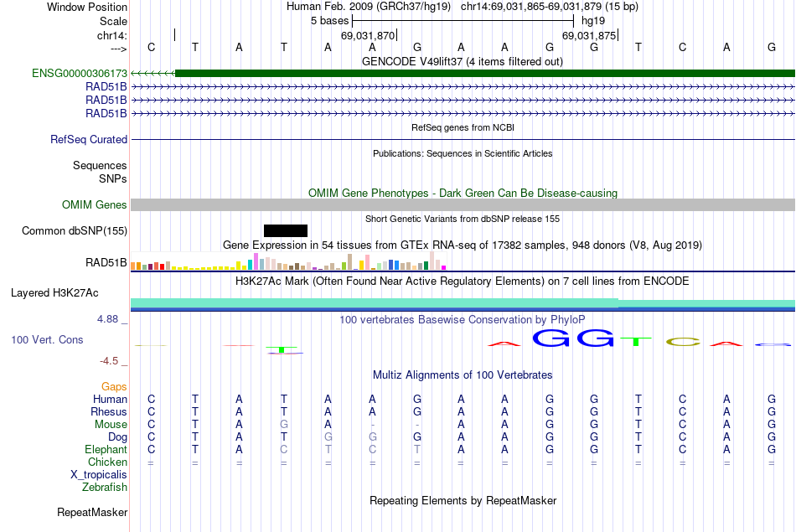Click the chr14: ruler label
Viewport: 796px width, 532px height.
pyautogui.click(x=112, y=35)
